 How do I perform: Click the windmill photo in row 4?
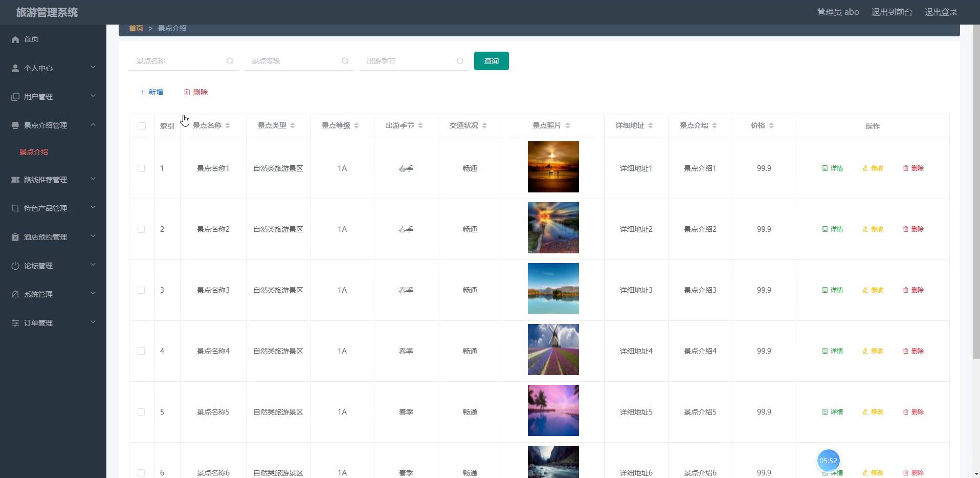[x=553, y=350]
